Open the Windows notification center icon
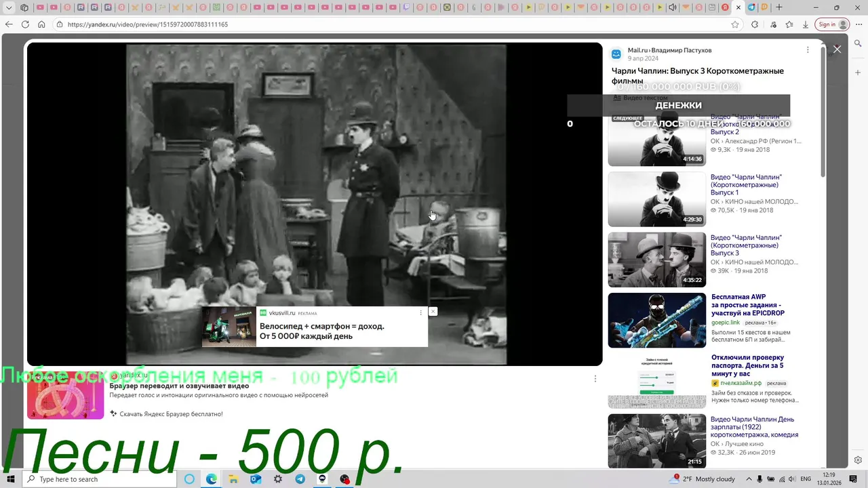 click(854, 479)
